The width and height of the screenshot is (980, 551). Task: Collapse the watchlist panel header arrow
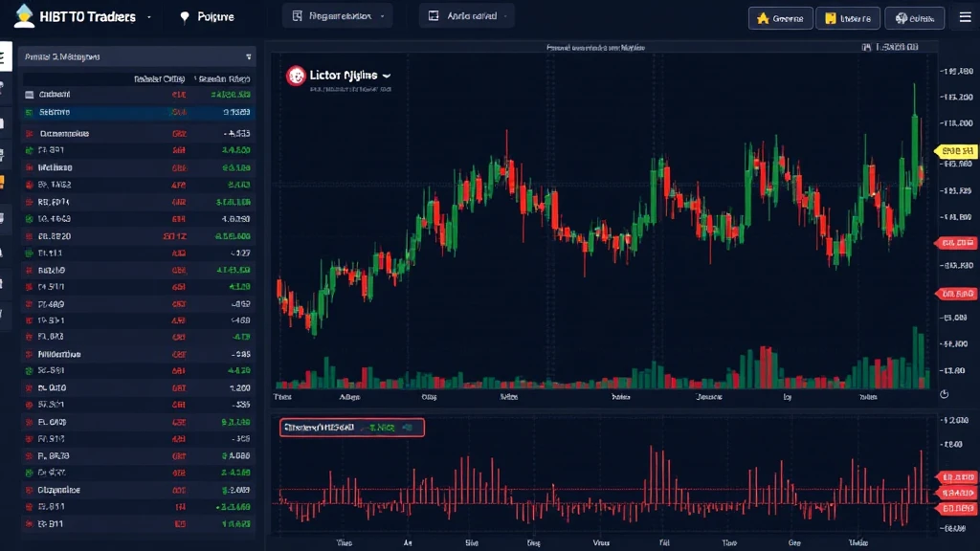[249, 57]
